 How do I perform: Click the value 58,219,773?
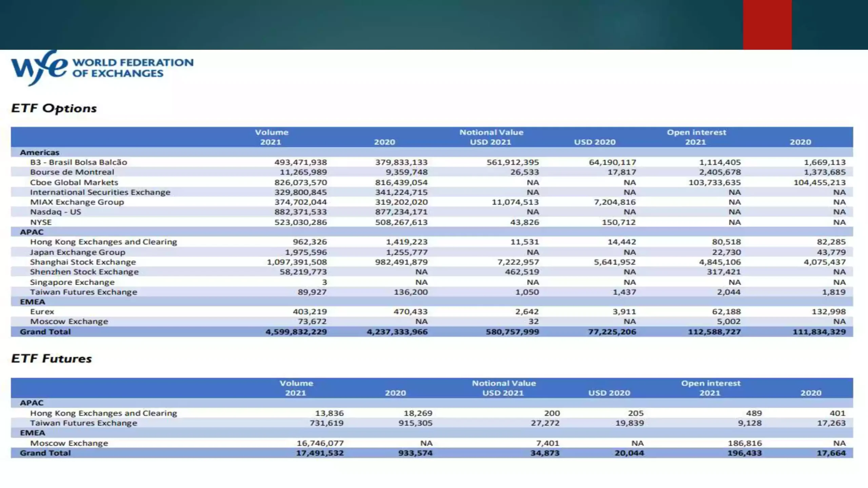click(303, 272)
